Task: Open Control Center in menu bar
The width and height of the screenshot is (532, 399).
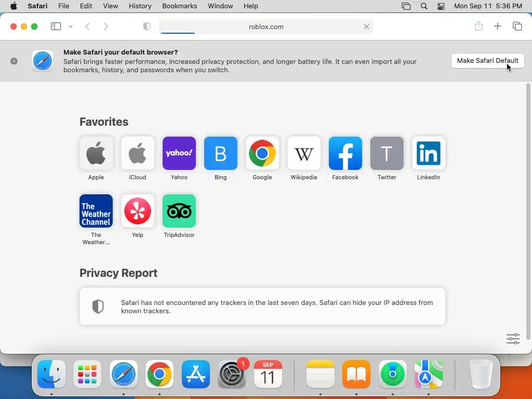Action: pos(441,6)
